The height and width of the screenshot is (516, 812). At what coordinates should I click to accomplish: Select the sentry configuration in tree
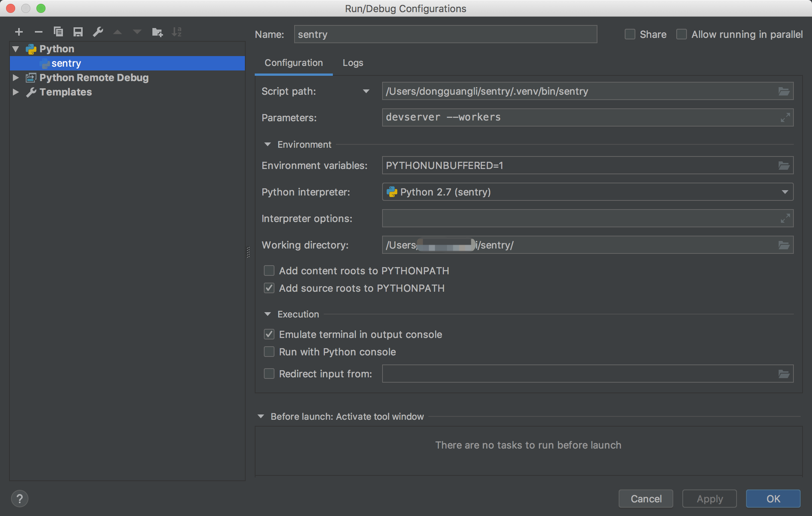(x=66, y=63)
